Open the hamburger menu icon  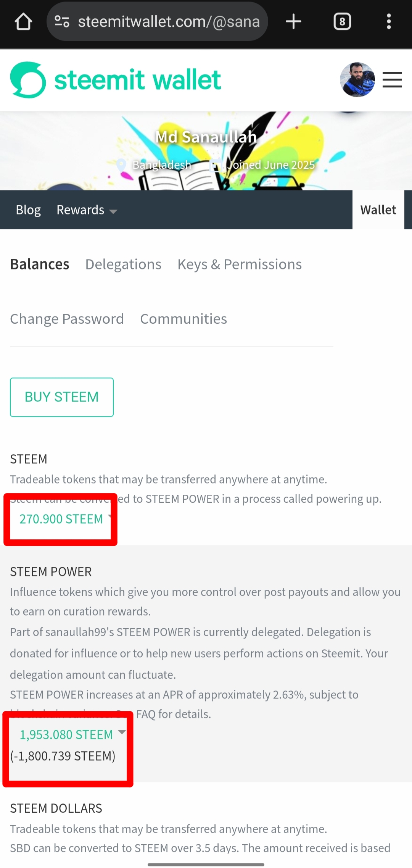pos(392,80)
